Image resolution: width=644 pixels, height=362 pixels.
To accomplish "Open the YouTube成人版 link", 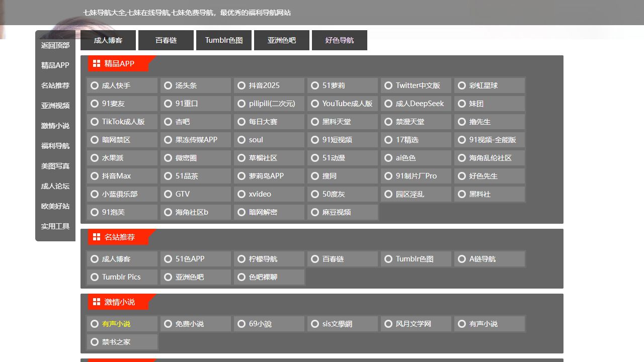I will click(x=343, y=104).
